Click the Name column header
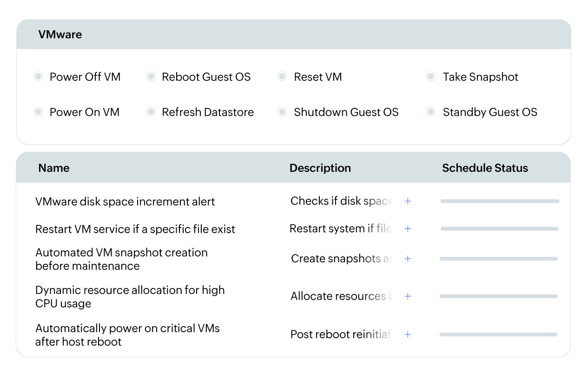This screenshot has height=375, width=588. 54,168
